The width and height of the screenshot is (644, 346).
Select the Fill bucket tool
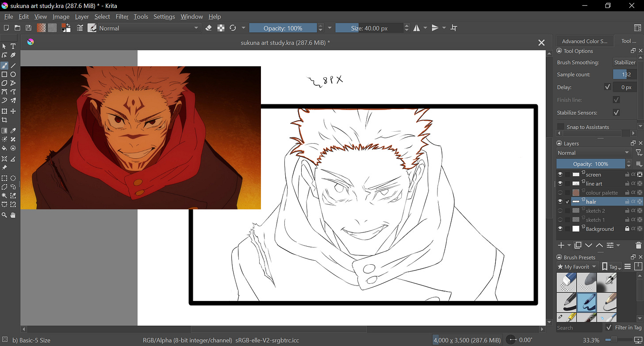click(x=4, y=148)
